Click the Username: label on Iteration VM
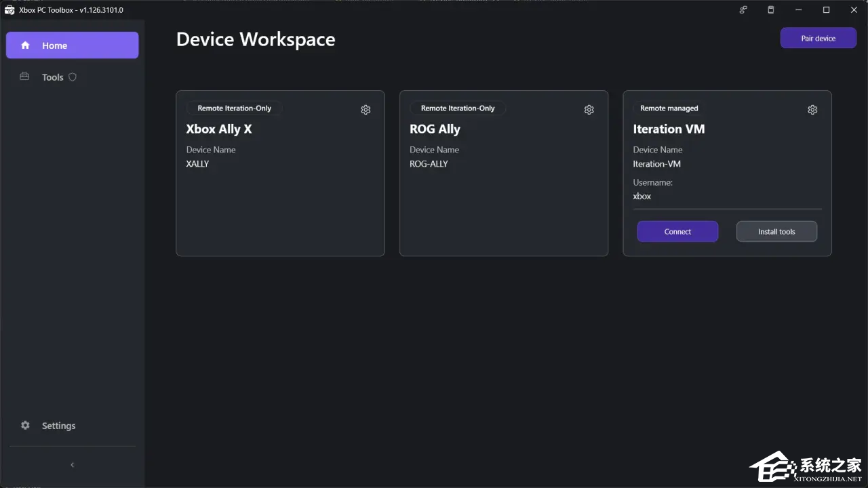 point(653,182)
